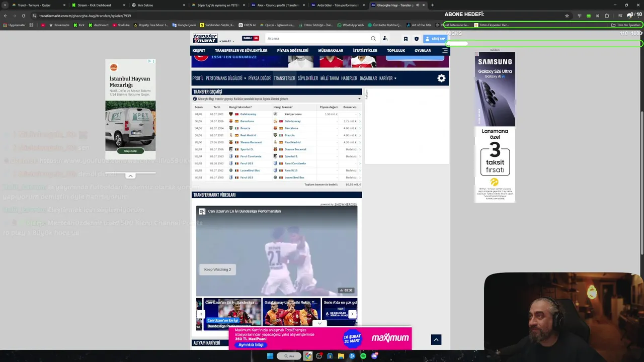Reload the page with the refresh icon
This screenshot has height=362, width=644.
click(x=23, y=16)
